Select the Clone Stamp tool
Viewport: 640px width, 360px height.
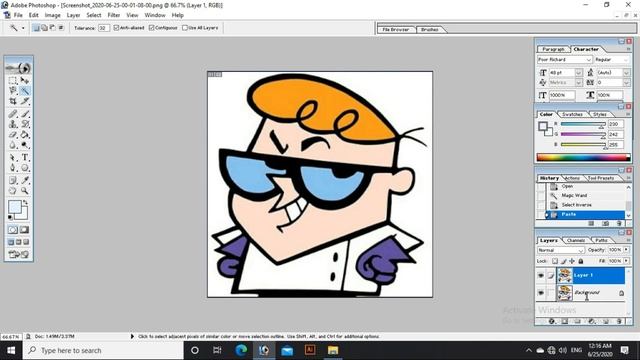coord(13,124)
